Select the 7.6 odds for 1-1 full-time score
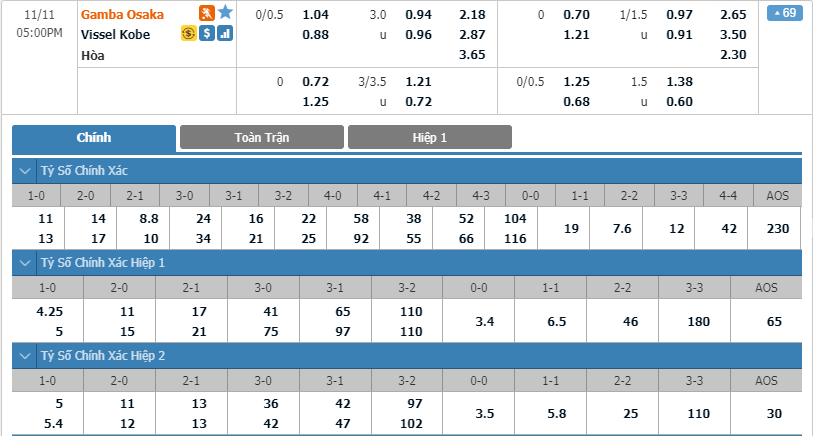Screen dimensions: 813x436 coord(622,229)
